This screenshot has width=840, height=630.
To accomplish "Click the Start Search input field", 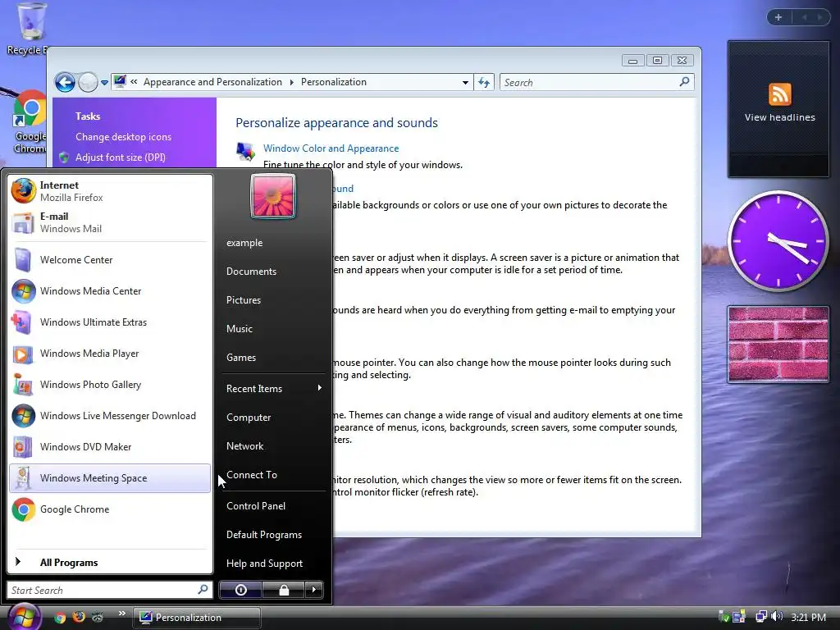I will (x=102, y=591).
